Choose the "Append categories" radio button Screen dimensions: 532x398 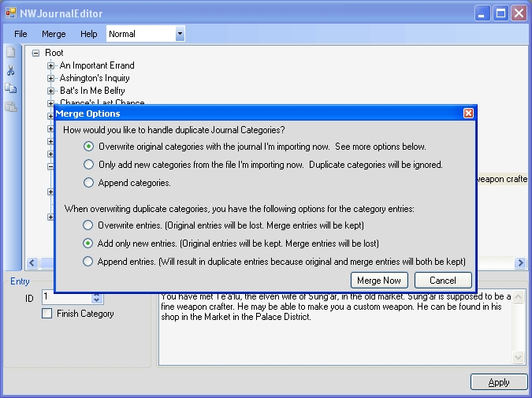pyautogui.click(x=89, y=183)
